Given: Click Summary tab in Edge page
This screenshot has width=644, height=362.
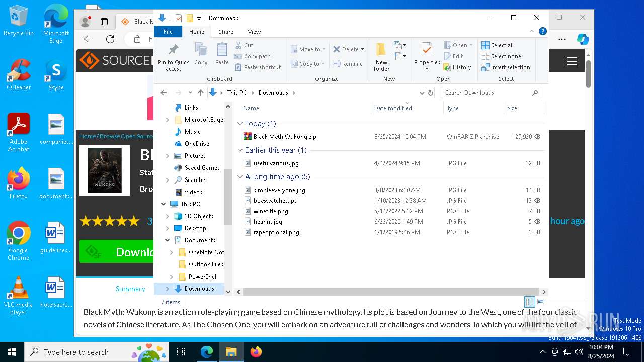Looking at the screenshot, I should point(130,289).
